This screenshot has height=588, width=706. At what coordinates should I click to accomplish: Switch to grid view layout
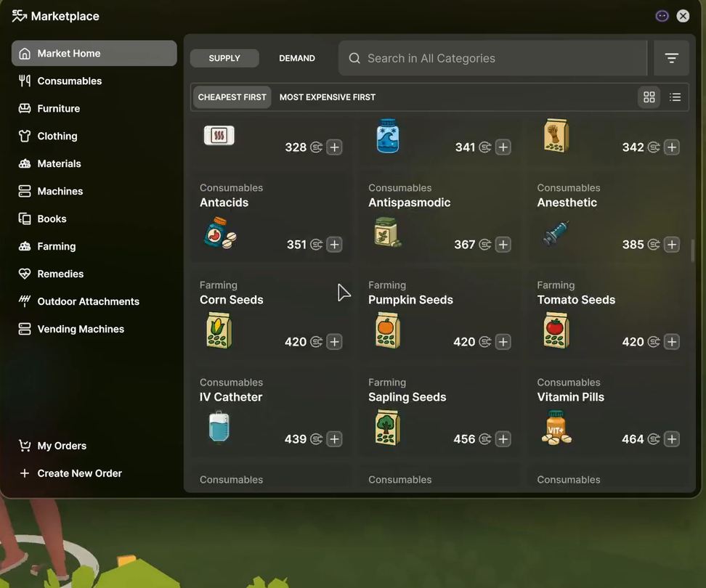[x=649, y=97]
